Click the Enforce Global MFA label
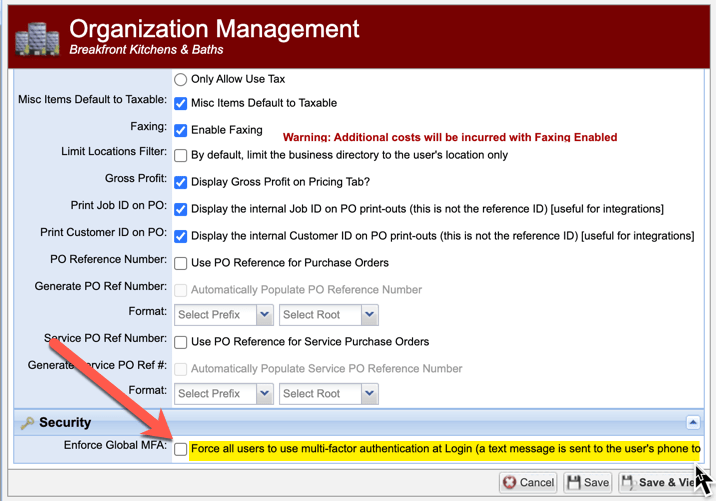Viewport: 716px width, 501px height. click(115, 445)
